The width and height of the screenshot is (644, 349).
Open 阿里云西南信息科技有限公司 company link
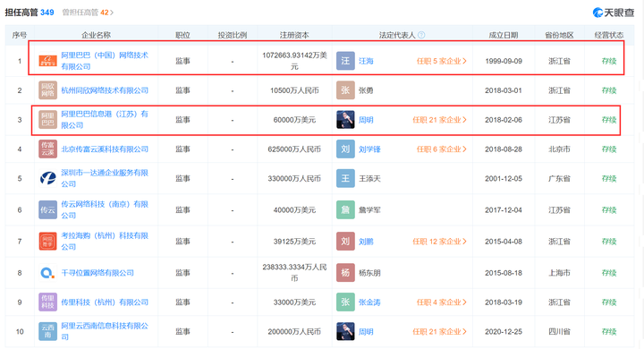tap(105, 331)
